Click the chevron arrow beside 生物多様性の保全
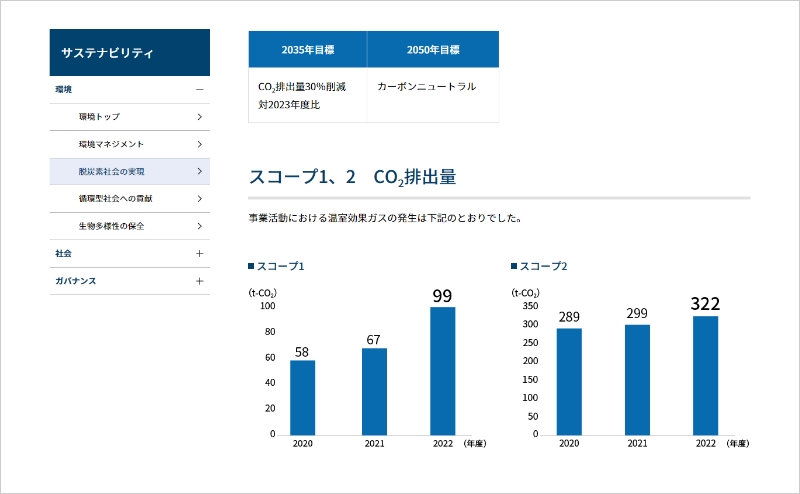The image size is (800, 494). pos(199,226)
